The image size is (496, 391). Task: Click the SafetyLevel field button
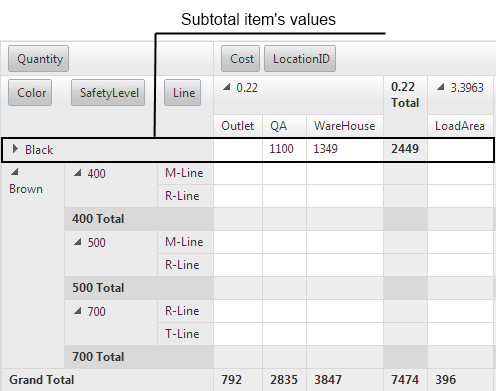(108, 93)
